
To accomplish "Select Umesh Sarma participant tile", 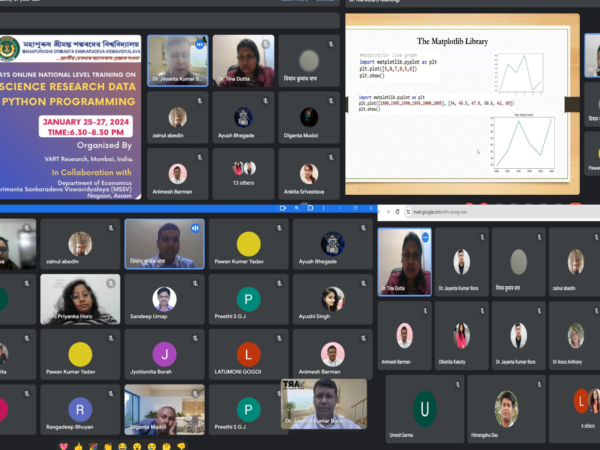I will (x=425, y=409).
